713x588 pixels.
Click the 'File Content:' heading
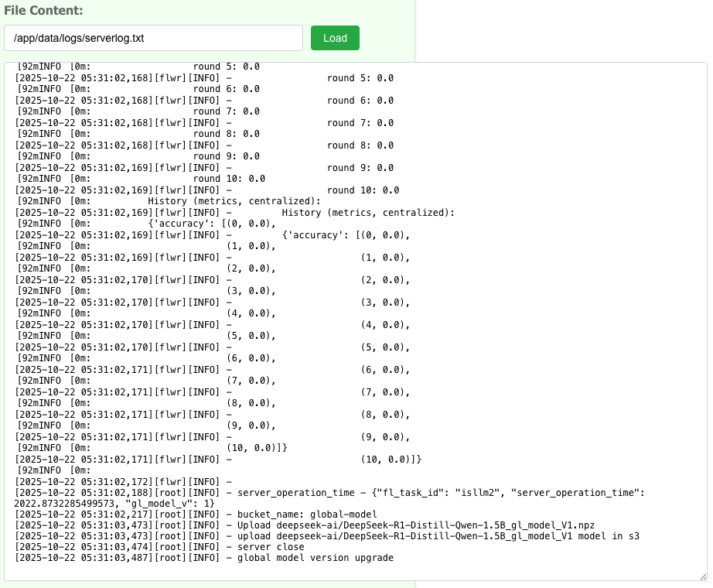(x=43, y=11)
